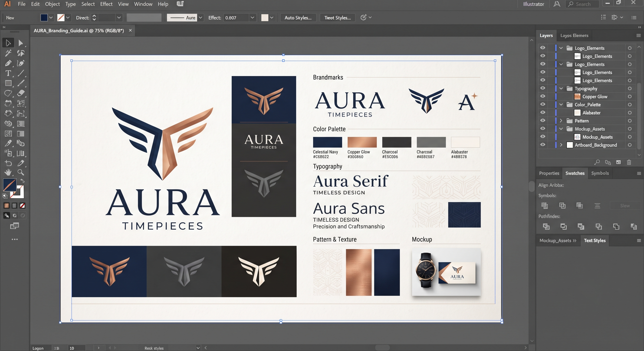Switch to the Symbols tab
Screen dimensions: 644x351
click(x=600, y=173)
